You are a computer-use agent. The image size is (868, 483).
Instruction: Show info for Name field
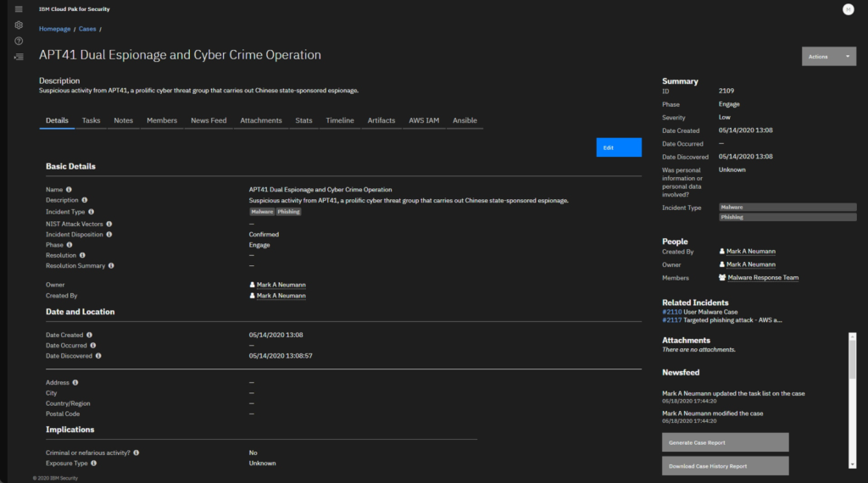[x=69, y=190]
